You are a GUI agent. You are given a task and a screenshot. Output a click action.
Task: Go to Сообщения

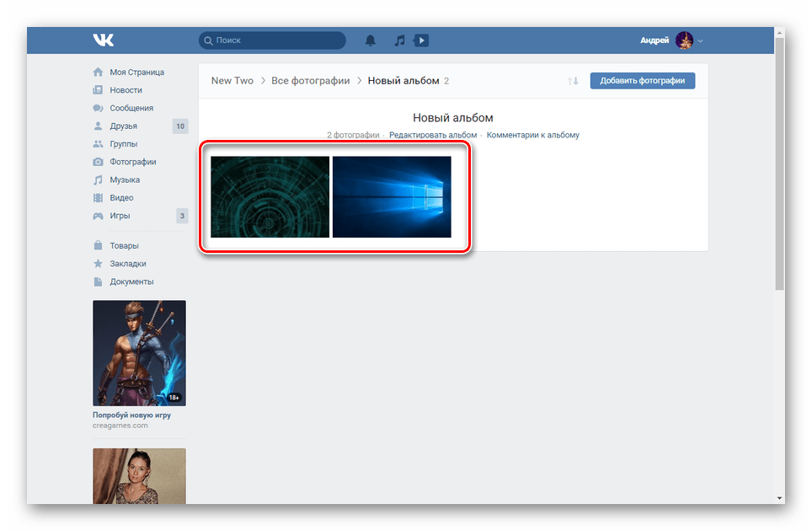(131, 108)
